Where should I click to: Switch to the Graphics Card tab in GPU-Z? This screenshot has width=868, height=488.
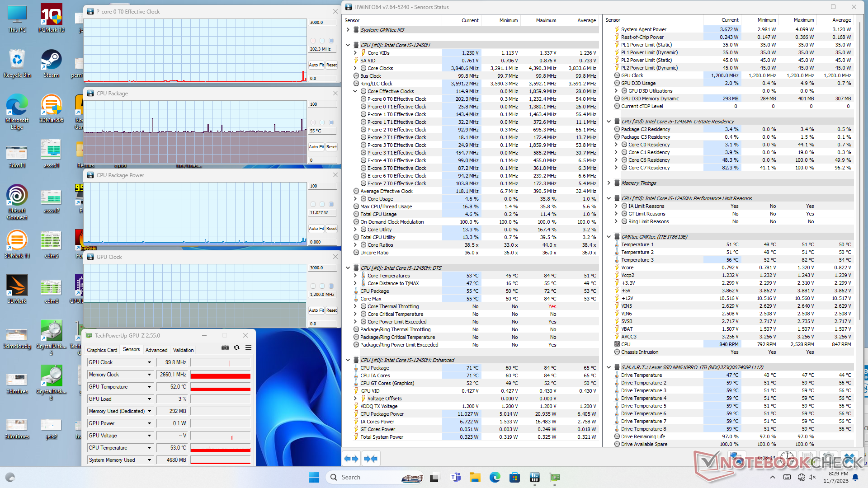pos(102,350)
